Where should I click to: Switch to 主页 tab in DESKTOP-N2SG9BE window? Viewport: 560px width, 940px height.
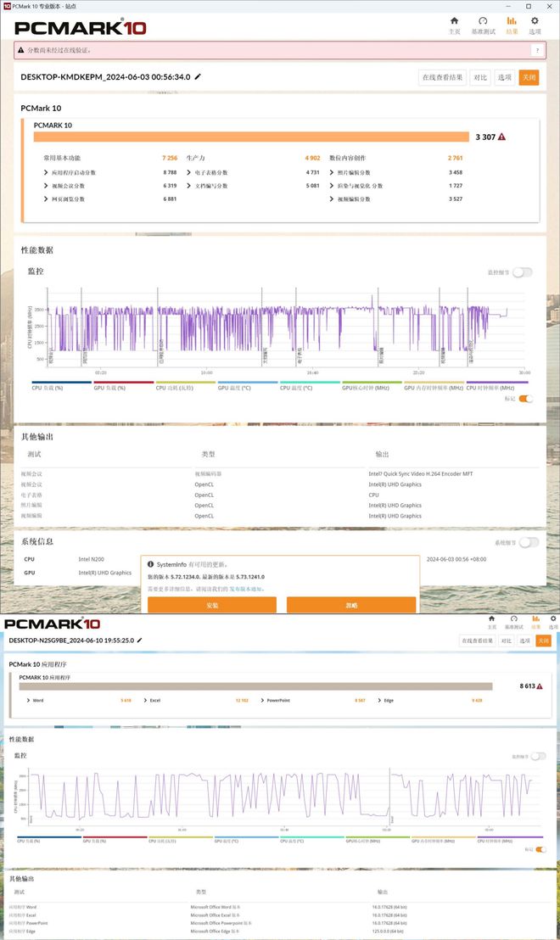pyautogui.click(x=491, y=622)
